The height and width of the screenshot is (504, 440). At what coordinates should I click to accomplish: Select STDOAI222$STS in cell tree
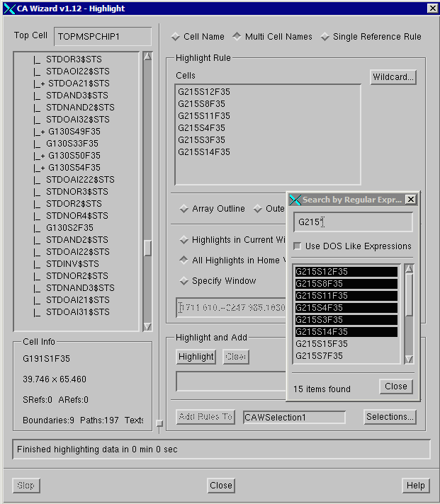tap(80, 180)
